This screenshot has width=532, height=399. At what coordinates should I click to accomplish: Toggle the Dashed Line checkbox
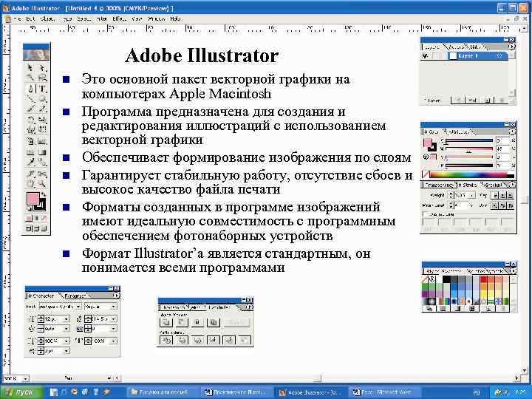click(x=425, y=214)
